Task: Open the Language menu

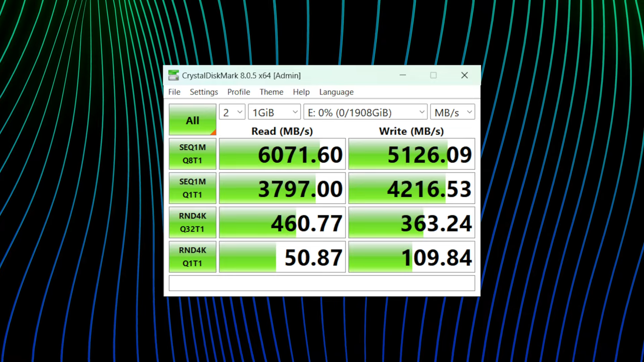Action: point(336,92)
